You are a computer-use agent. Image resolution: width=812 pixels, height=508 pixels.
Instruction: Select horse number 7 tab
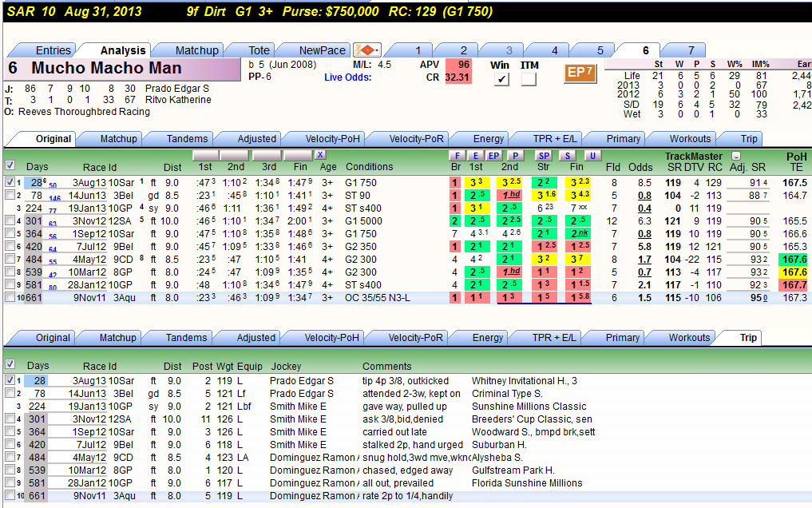[x=691, y=50]
